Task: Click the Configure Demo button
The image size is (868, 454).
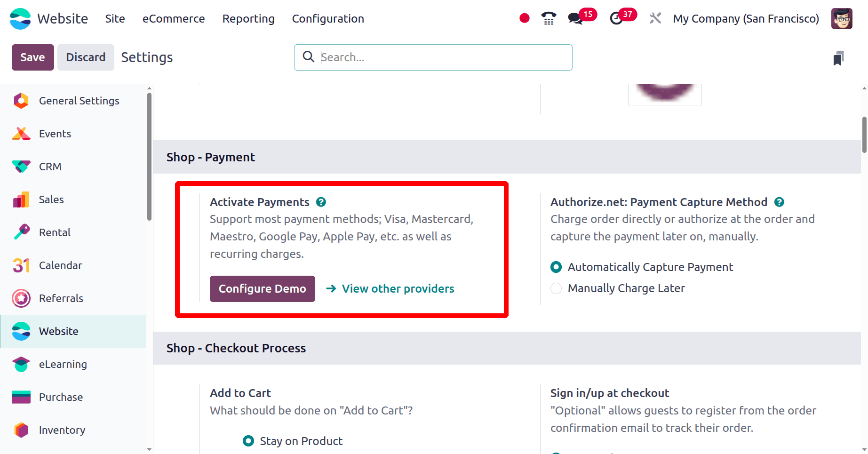Action: pos(262,288)
